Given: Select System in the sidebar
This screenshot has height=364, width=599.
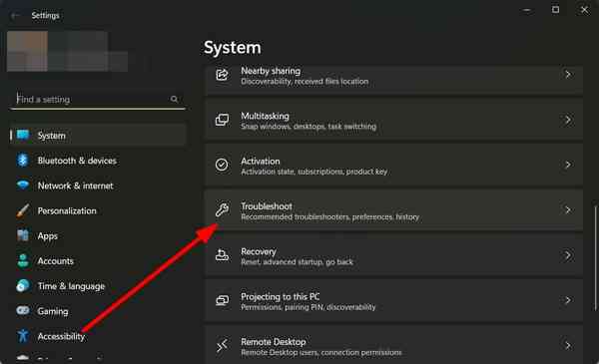Looking at the screenshot, I should [98, 135].
